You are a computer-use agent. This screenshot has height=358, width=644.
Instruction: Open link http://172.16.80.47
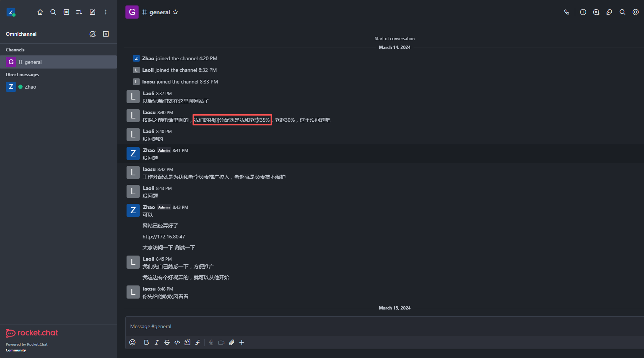[x=164, y=237]
